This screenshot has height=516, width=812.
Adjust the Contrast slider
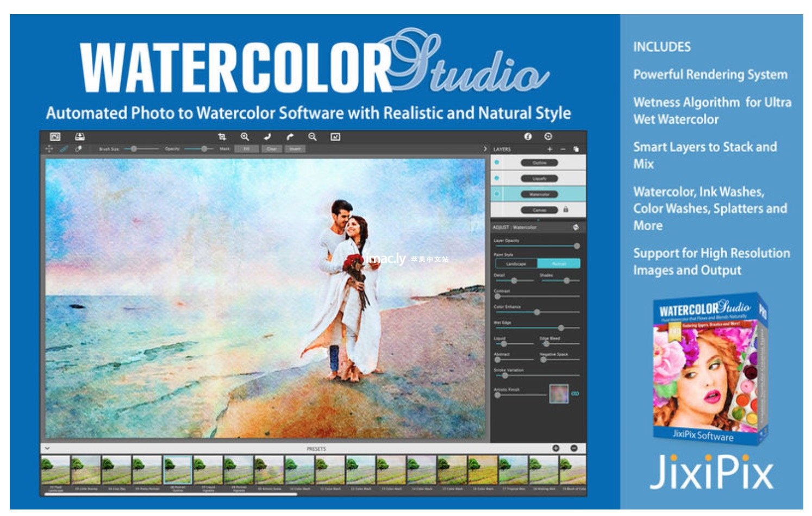(x=536, y=297)
